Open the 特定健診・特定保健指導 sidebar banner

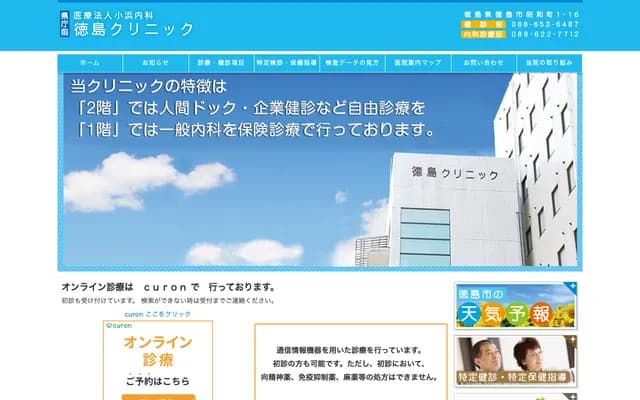pos(516,362)
